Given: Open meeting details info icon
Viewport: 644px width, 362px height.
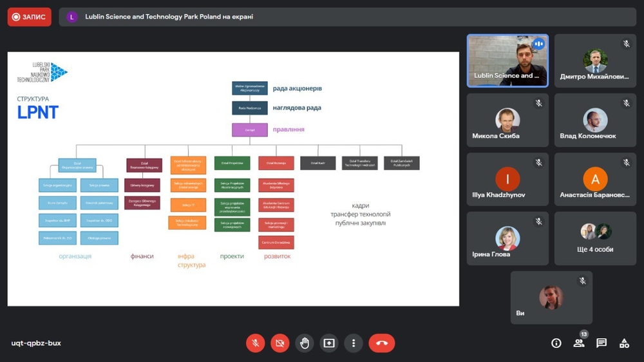Looking at the screenshot, I should pos(556,343).
